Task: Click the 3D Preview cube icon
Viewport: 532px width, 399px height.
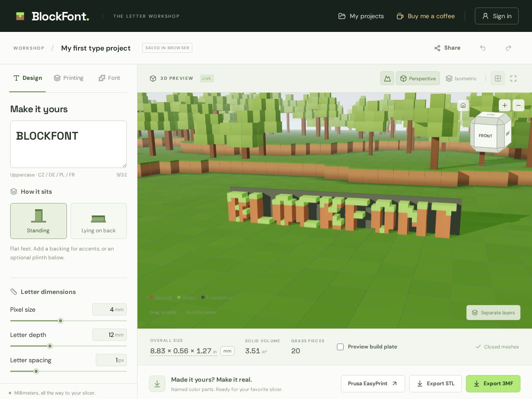Action: (153, 78)
